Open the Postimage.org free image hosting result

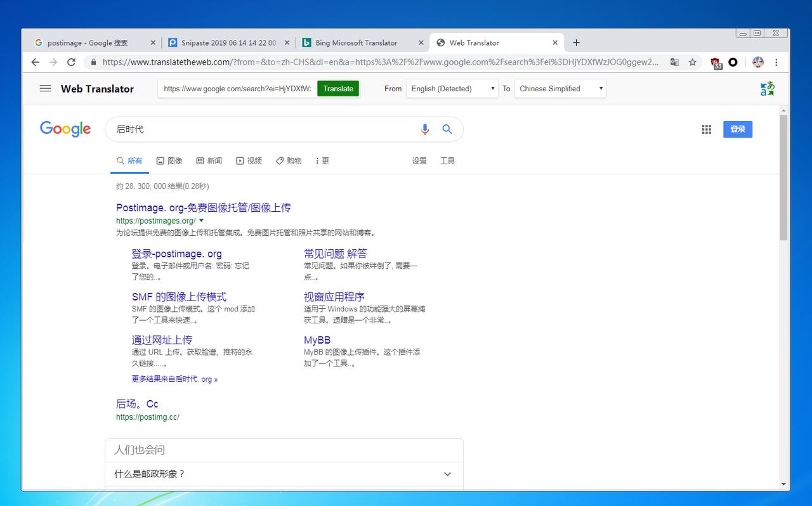[204, 208]
